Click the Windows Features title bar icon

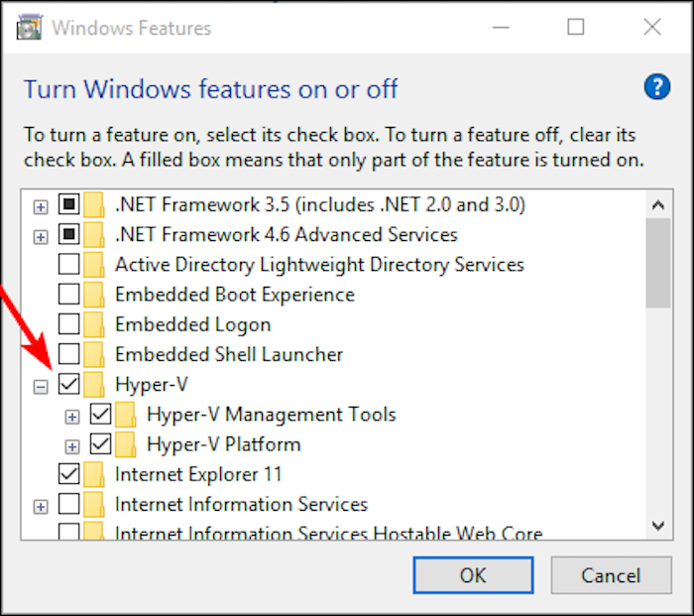pos(29,28)
